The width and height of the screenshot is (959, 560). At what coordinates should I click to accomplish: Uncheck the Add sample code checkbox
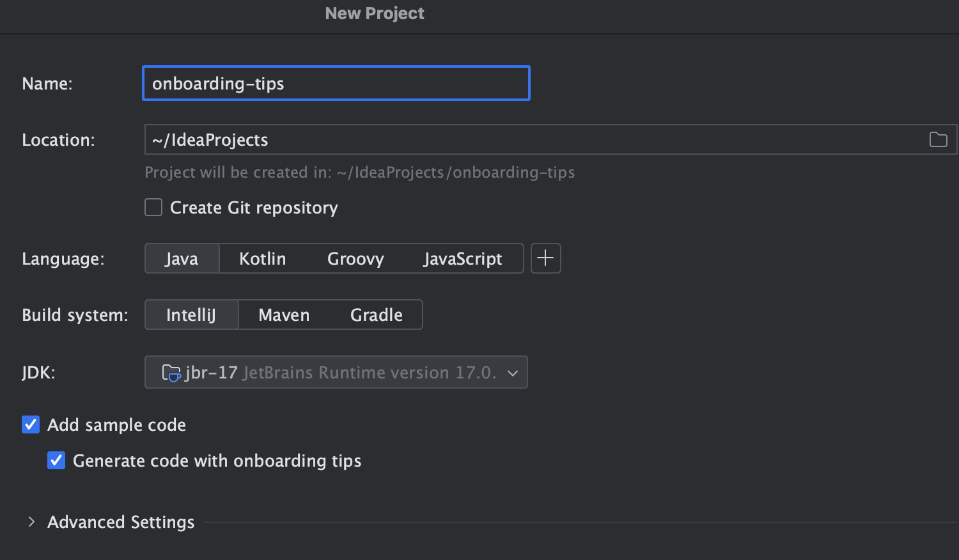tap(31, 425)
